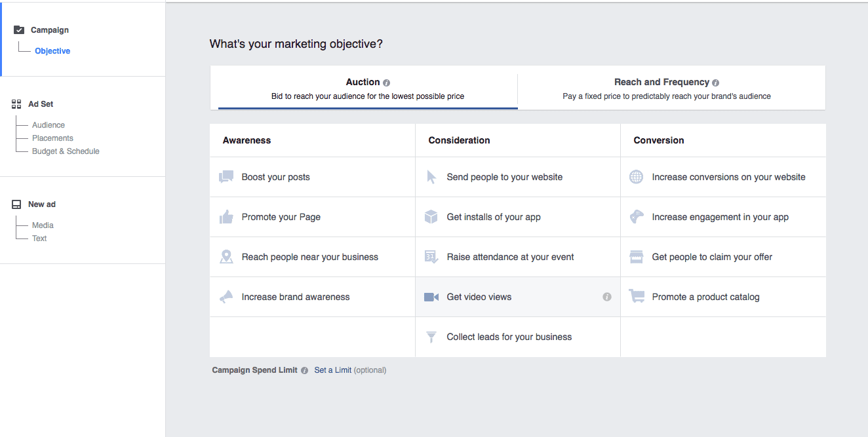Click the Campaign Spend Limit label

coord(254,370)
